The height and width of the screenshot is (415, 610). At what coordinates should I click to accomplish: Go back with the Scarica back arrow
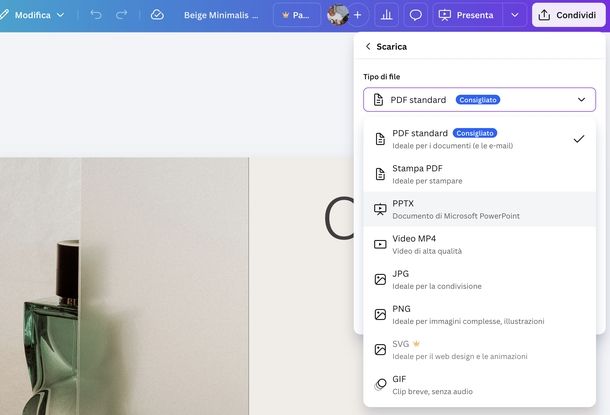pos(368,47)
